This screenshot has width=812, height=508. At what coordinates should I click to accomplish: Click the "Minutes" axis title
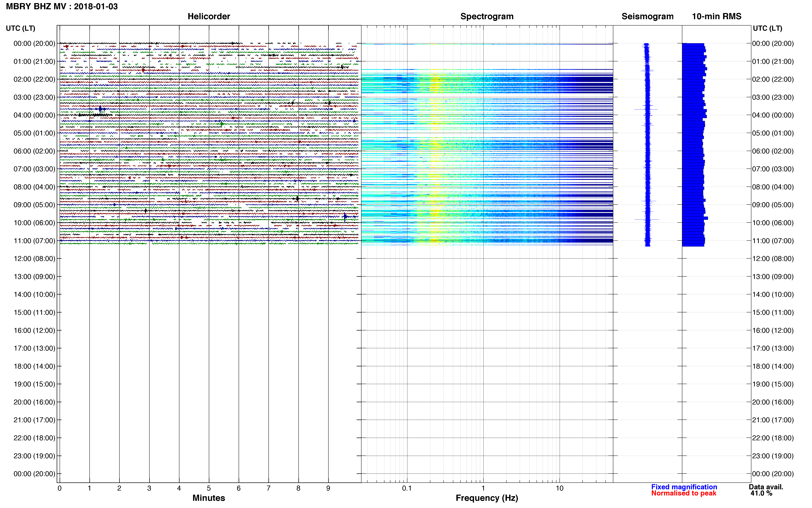[209, 498]
